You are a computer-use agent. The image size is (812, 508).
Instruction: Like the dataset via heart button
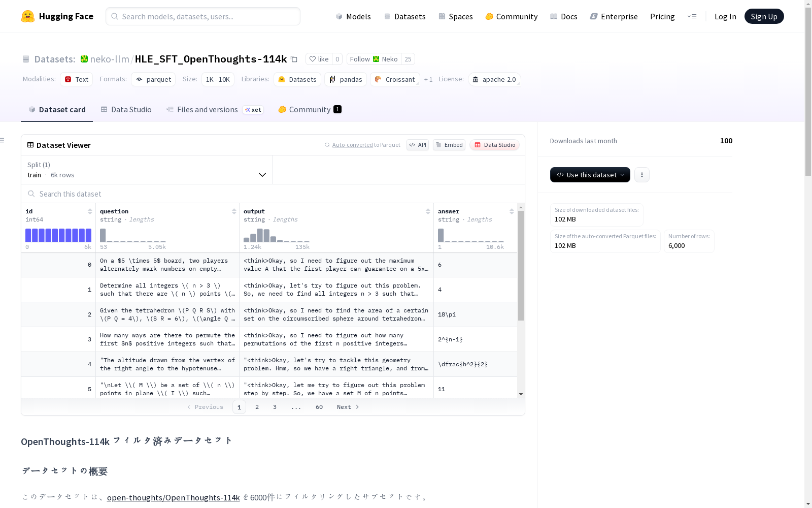pos(319,59)
